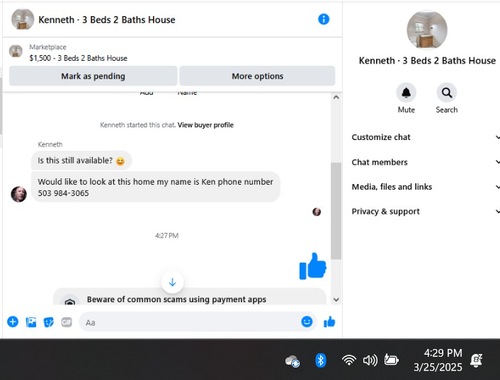This screenshot has height=380, width=500.
Task: Open emoji picker in message box
Action: tap(307, 322)
